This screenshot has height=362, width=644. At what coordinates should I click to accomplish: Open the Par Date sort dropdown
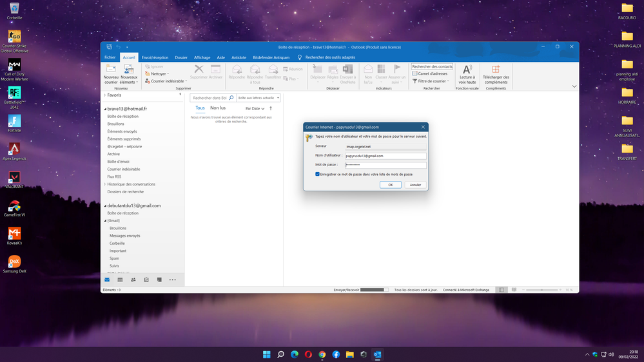point(255,109)
